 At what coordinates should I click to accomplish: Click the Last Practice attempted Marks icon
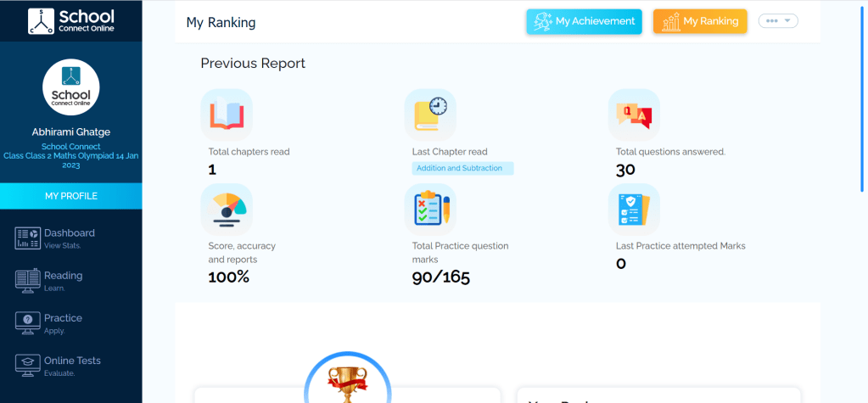[634, 210]
